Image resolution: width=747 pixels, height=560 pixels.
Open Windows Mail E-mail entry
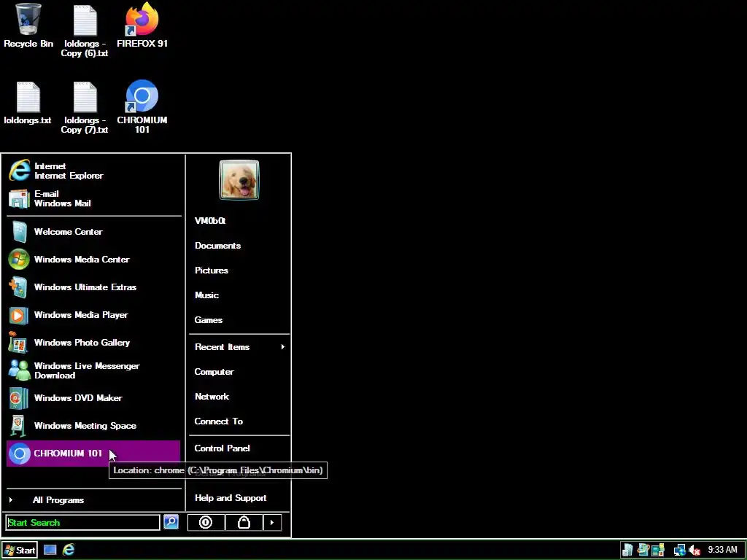tap(94, 198)
